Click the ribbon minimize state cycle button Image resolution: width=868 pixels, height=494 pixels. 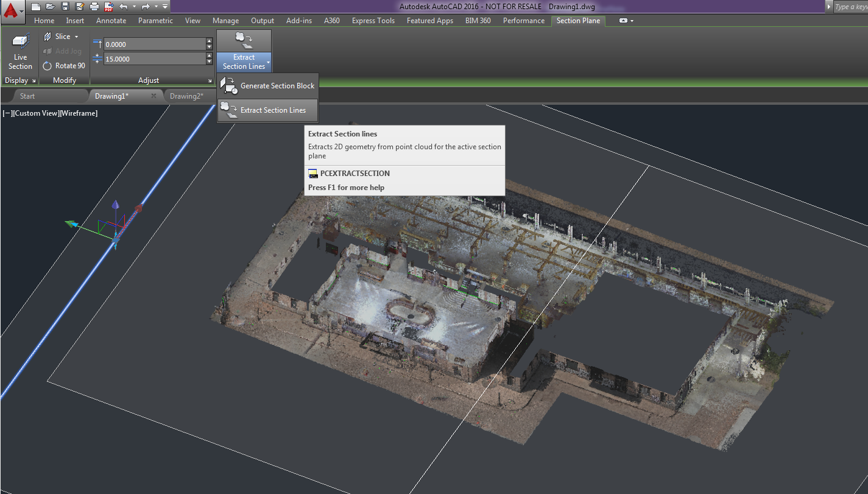pyautogui.click(x=623, y=21)
